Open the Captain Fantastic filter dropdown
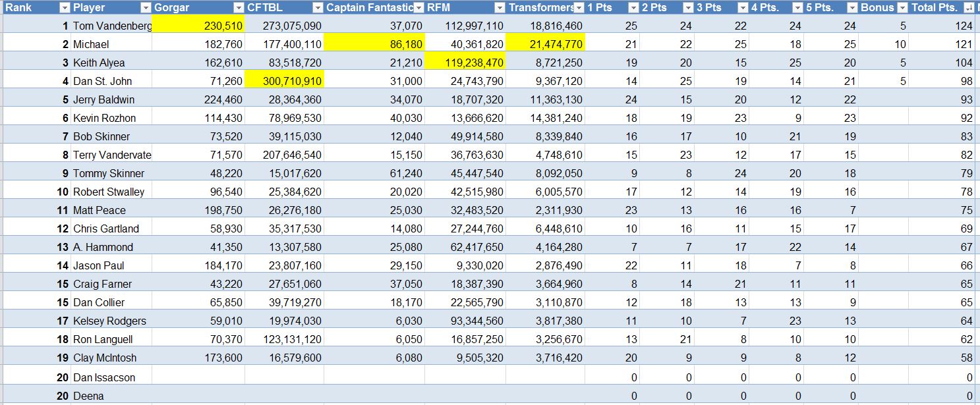Image resolution: width=980 pixels, height=405 pixels. click(x=418, y=8)
